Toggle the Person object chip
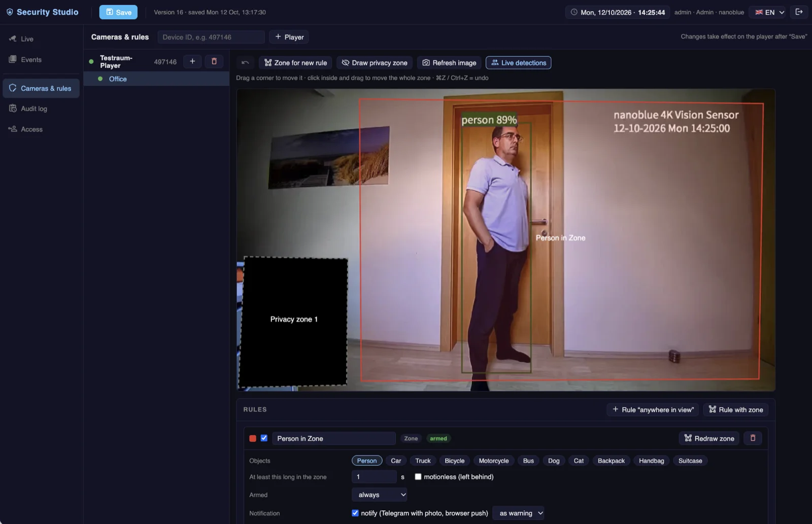812x524 pixels. tap(367, 461)
